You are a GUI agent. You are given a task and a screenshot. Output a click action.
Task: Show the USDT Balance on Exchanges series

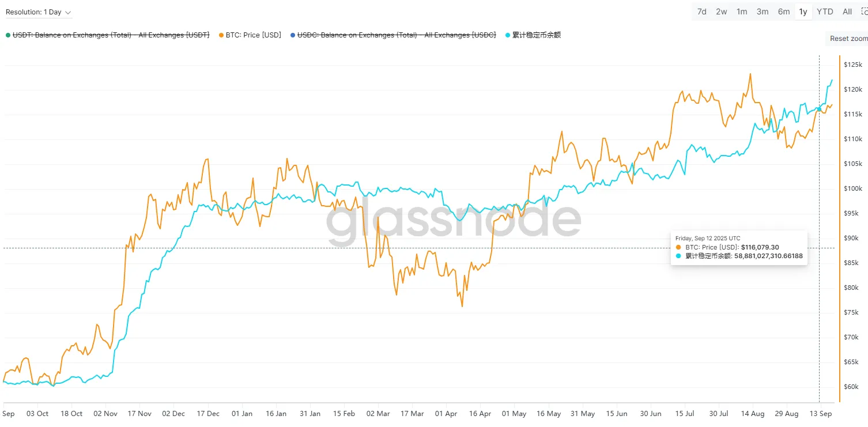(111, 35)
